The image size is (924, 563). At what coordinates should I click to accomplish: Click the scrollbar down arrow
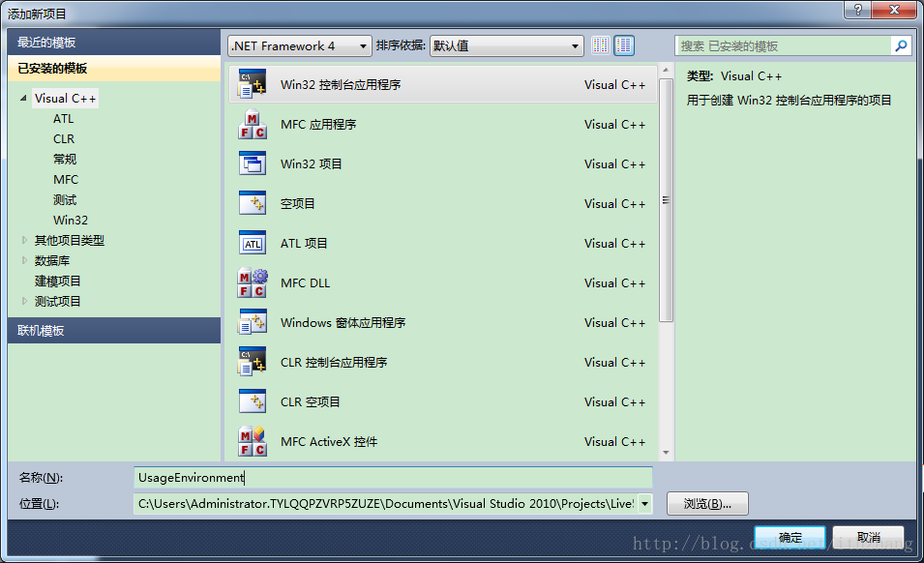click(666, 453)
